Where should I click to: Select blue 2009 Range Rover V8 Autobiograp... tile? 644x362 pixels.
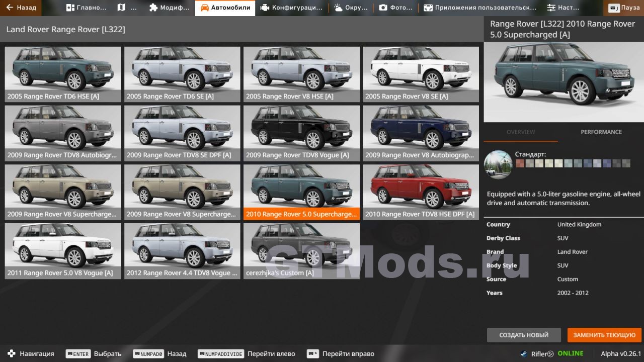pyautogui.click(x=421, y=133)
